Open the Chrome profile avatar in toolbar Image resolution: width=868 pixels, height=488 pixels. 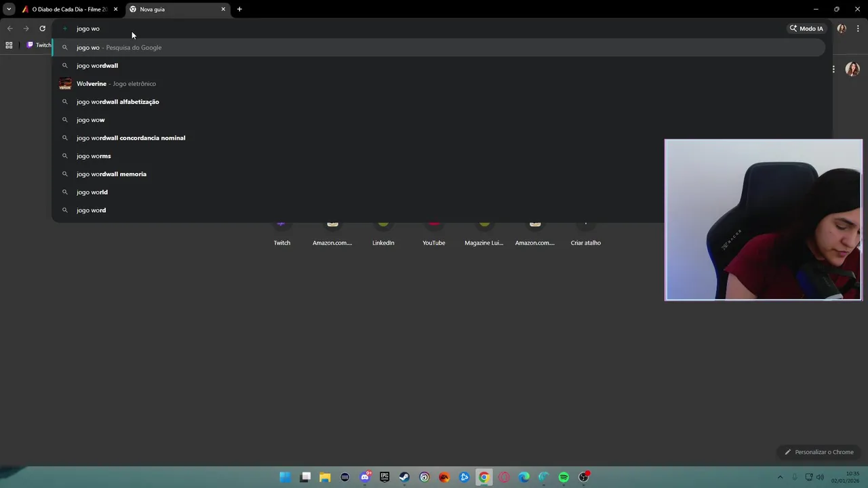click(842, 28)
